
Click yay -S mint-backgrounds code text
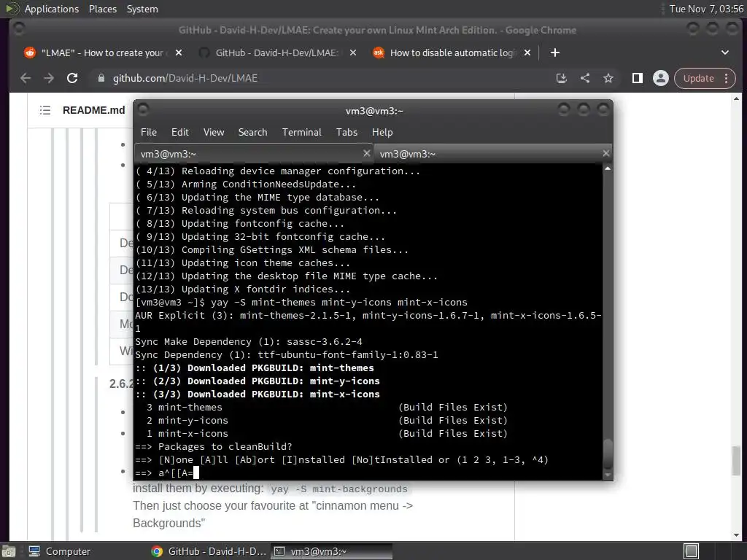point(339,489)
